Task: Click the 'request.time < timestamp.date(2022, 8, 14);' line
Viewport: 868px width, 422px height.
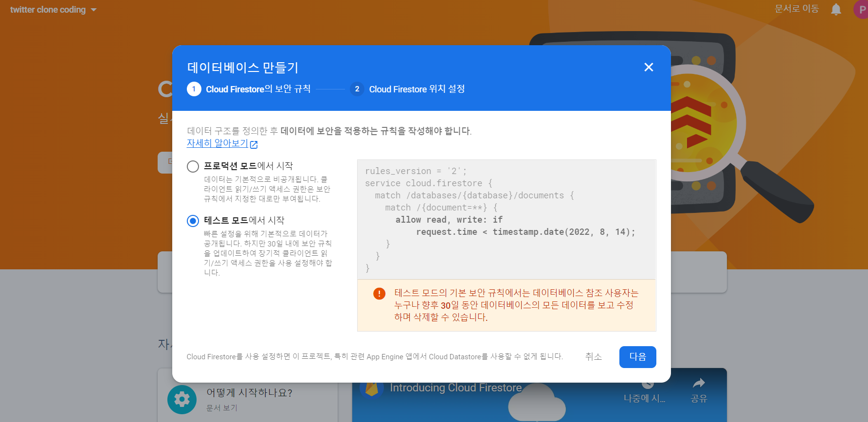Action: tap(525, 232)
